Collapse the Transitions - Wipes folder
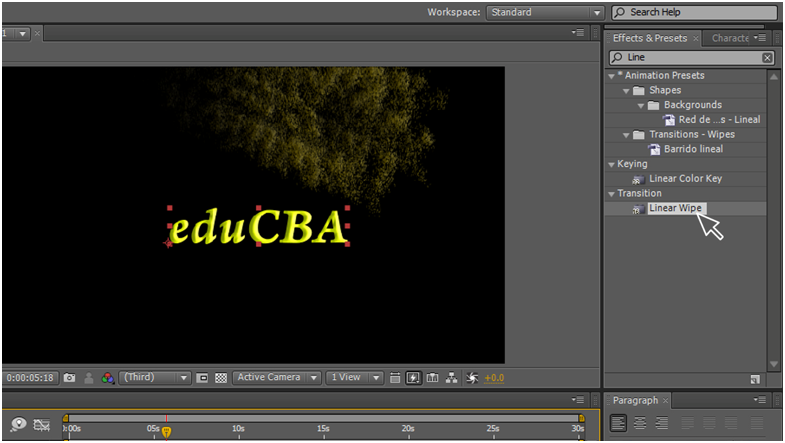 [x=626, y=135]
